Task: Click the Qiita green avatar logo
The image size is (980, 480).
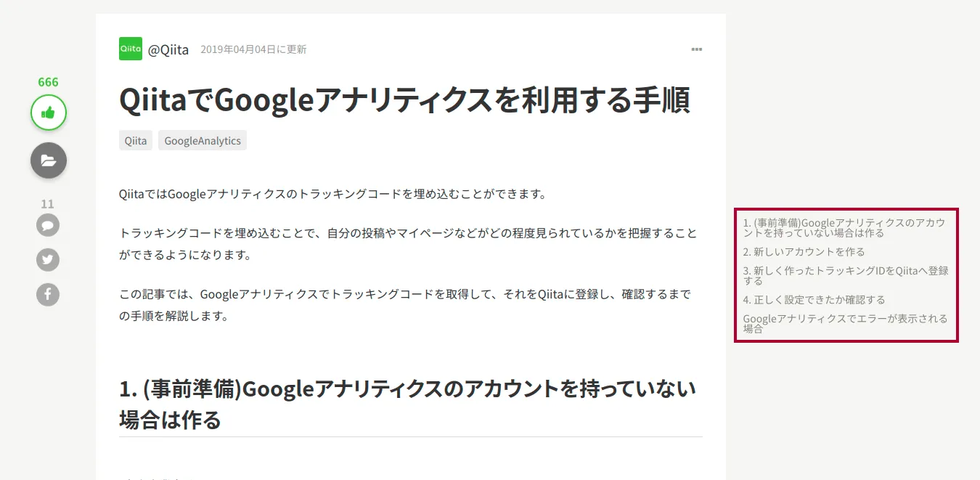Action: [x=131, y=49]
